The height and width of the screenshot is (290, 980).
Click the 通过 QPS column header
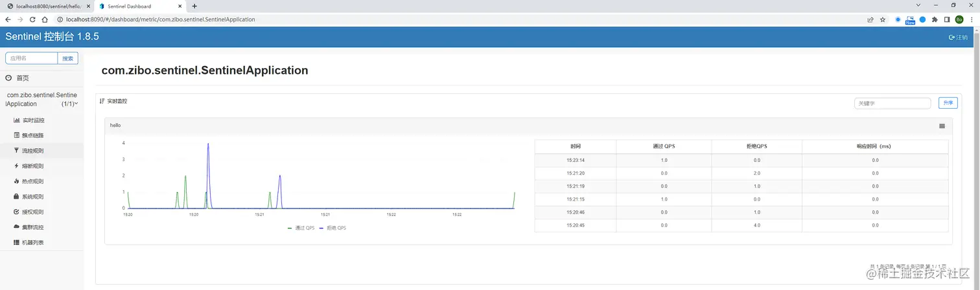click(x=664, y=146)
